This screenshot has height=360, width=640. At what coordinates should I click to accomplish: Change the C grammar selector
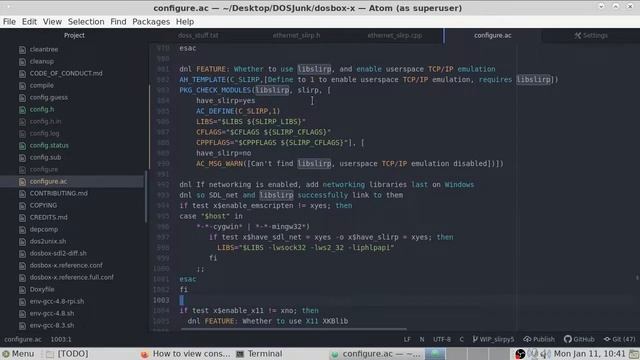tap(461, 339)
